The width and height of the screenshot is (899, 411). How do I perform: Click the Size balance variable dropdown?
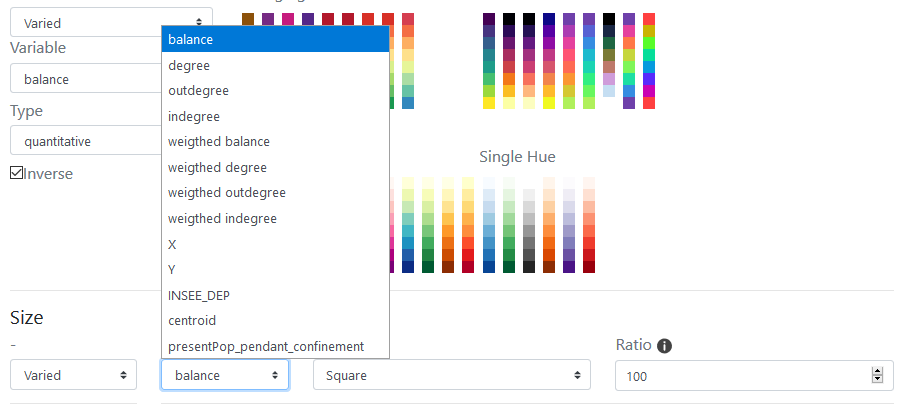(225, 375)
